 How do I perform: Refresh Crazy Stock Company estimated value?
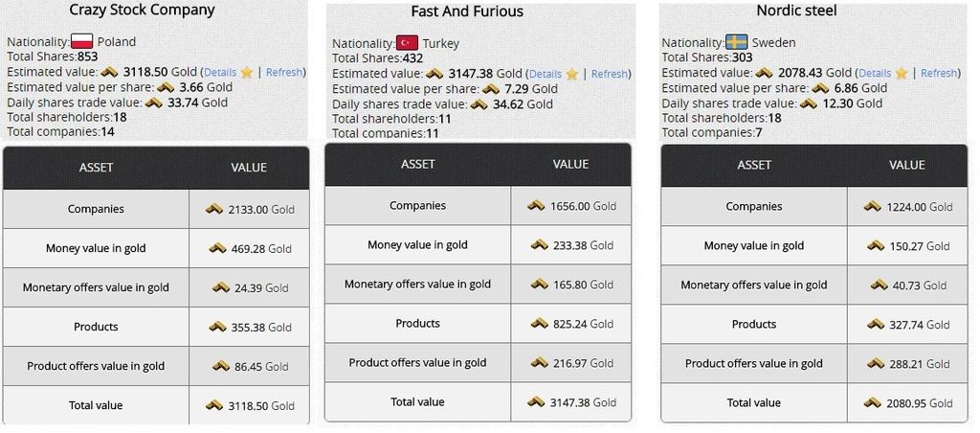[x=284, y=72]
